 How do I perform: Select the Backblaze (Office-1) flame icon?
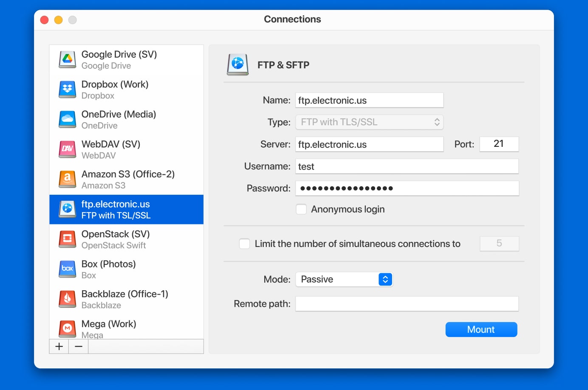(x=67, y=299)
